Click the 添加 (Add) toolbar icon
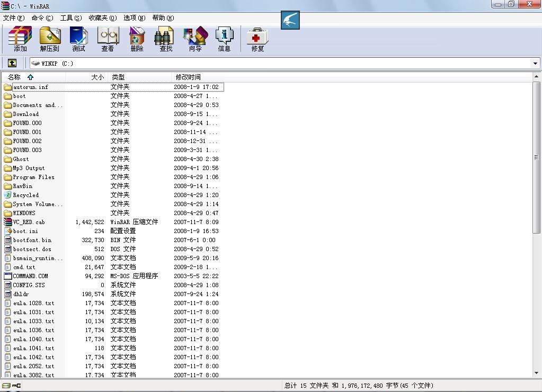 [20, 39]
